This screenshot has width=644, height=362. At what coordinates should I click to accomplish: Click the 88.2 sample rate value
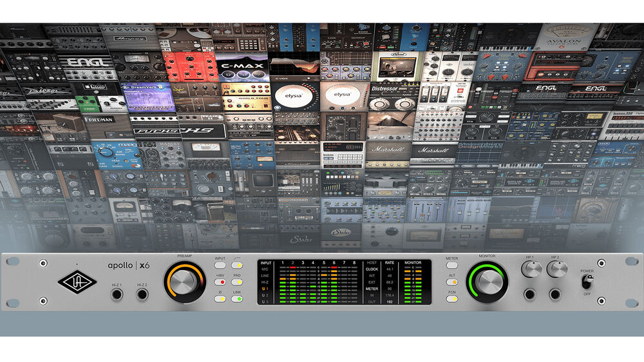(390, 282)
